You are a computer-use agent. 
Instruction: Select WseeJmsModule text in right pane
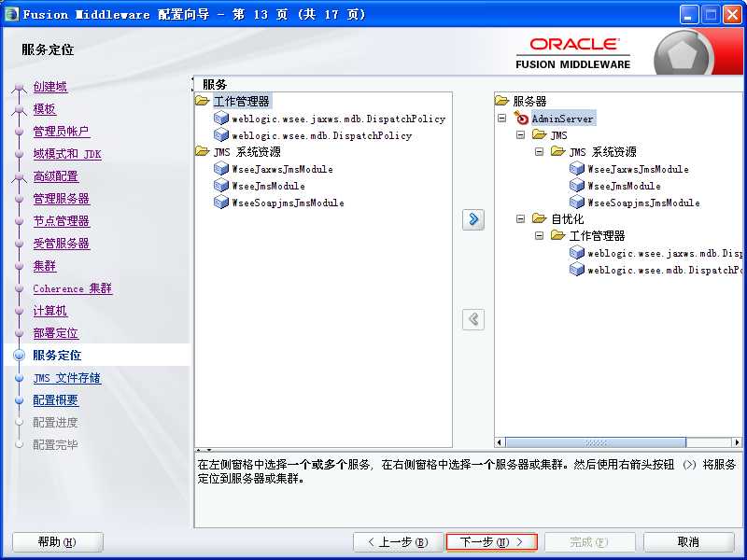624,186
